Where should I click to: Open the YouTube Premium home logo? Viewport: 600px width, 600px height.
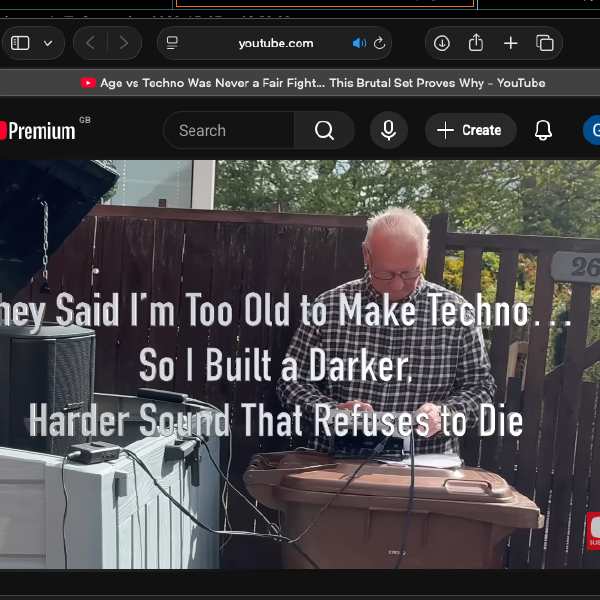(x=38, y=131)
